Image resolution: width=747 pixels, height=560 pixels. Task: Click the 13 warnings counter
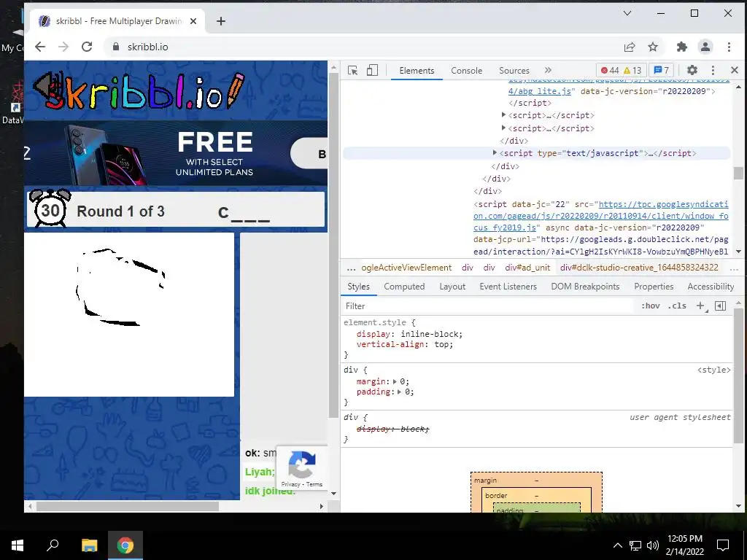(632, 71)
